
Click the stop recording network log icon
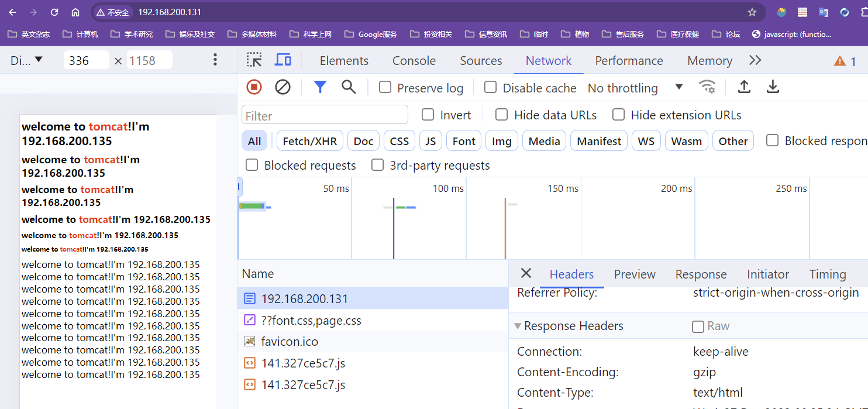click(x=254, y=87)
